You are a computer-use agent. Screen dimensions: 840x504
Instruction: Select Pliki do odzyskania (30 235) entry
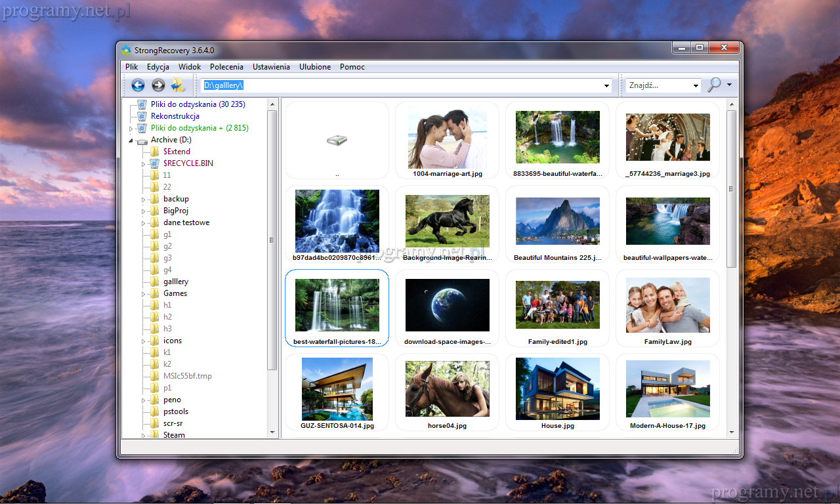click(198, 104)
